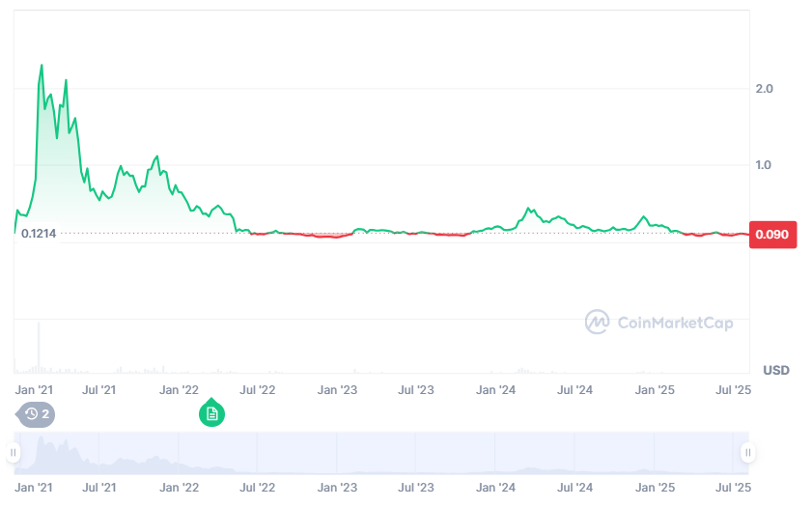The image size is (812, 507).
Task: Click the highest price peak in early 2021
Action: (x=42, y=66)
